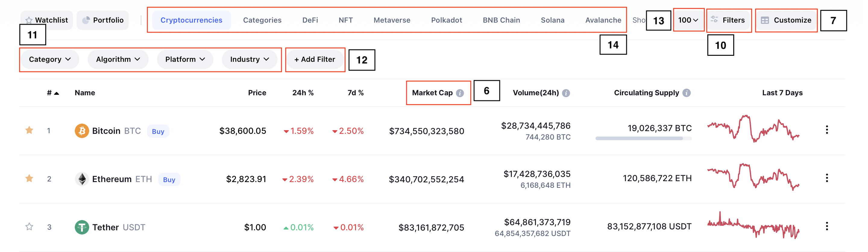Open the Ethereum name link
868x252 pixels.
coord(112,179)
